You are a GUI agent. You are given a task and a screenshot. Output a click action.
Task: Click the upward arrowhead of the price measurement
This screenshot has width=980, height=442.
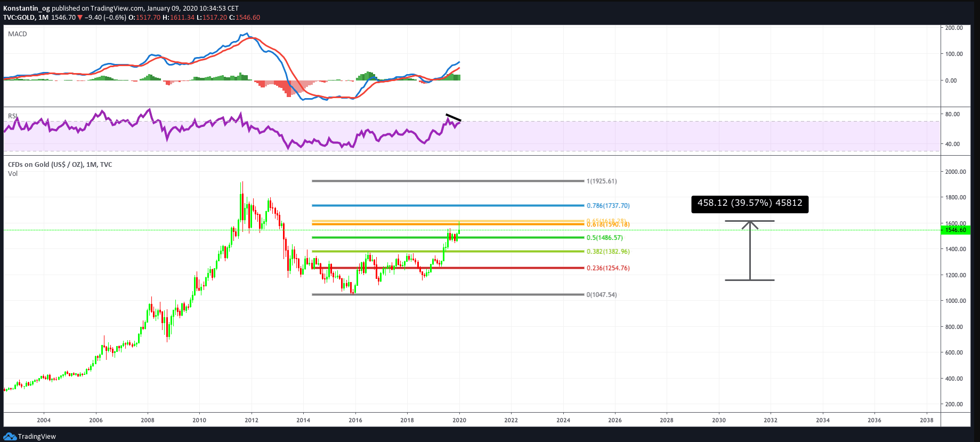click(x=750, y=224)
